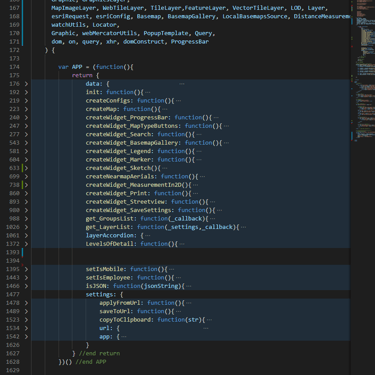The image size is (375, 375).
Task: Expand copyToClipboard fold arrow
Action: coord(26,320)
